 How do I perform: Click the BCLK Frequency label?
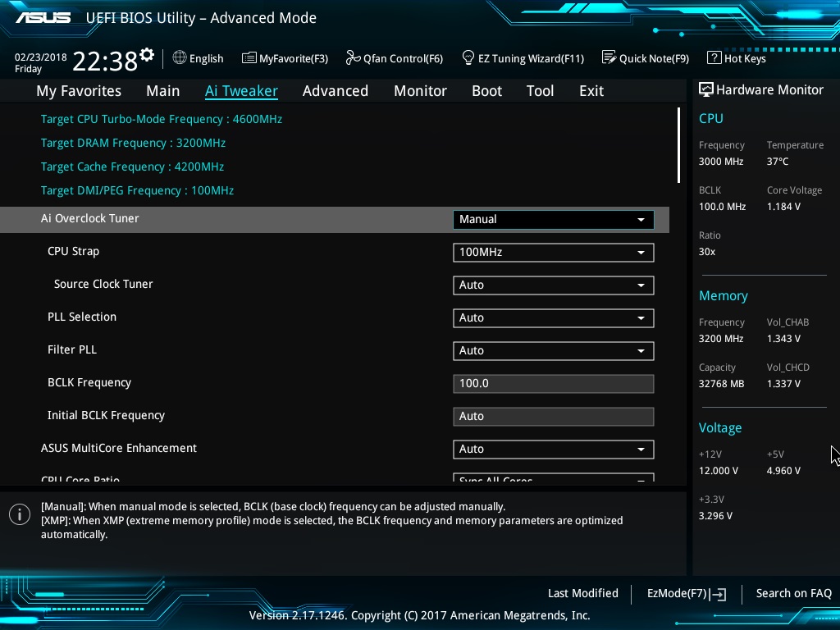coord(89,382)
